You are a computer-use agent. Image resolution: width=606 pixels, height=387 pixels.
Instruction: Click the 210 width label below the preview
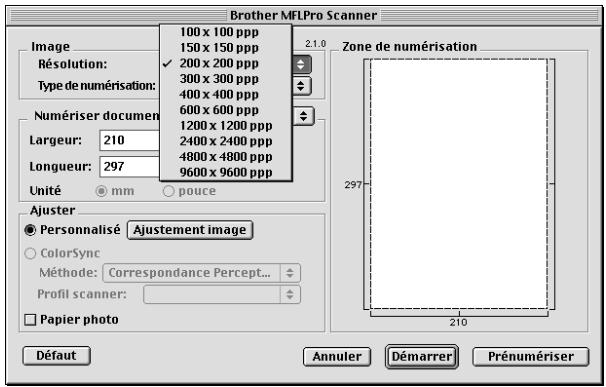click(x=458, y=322)
